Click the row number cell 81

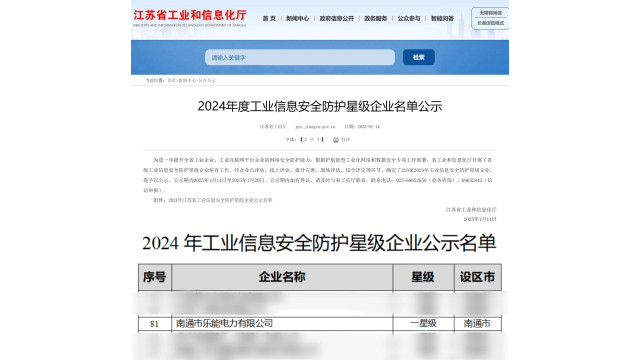(154, 324)
